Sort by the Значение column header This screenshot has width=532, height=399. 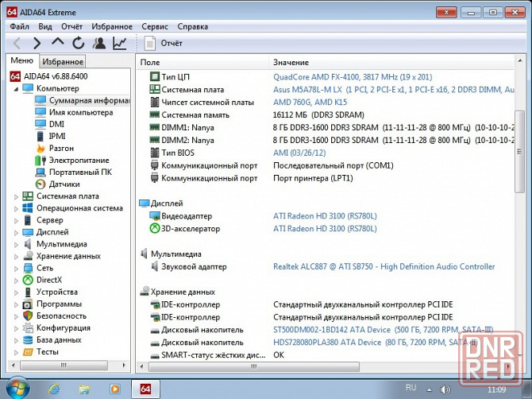(x=391, y=63)
